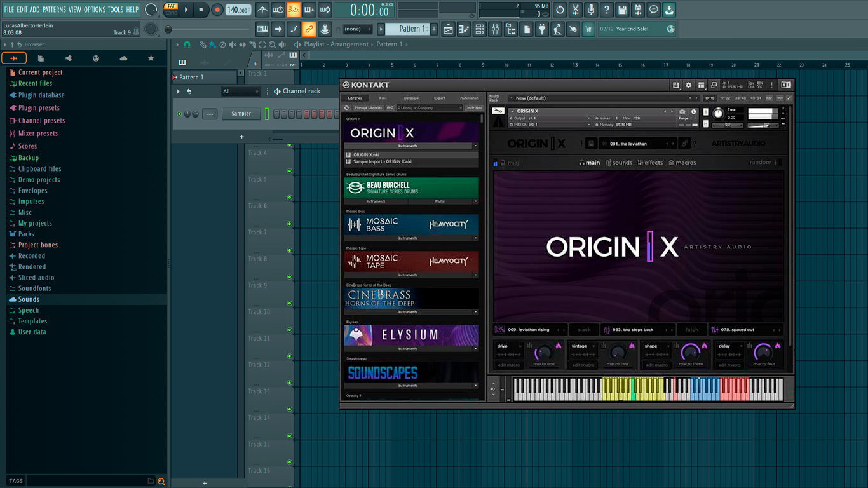Toggle the playlist magnet snap icon
This screenshot has height=488, width=868.
click(x=187, y=44)
